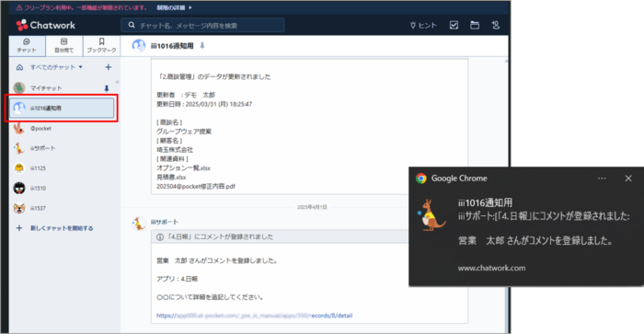Click the info icon on 4.日報 comment header
644x334 pixels.
(x=160, y=237)
